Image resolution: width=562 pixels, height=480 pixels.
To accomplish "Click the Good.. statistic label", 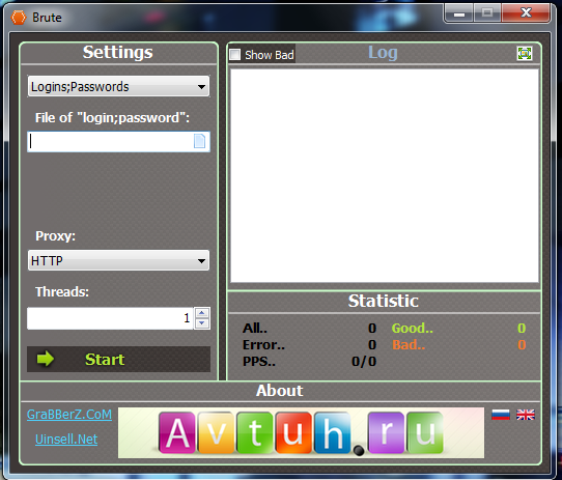I will click(x=413, y=328).
